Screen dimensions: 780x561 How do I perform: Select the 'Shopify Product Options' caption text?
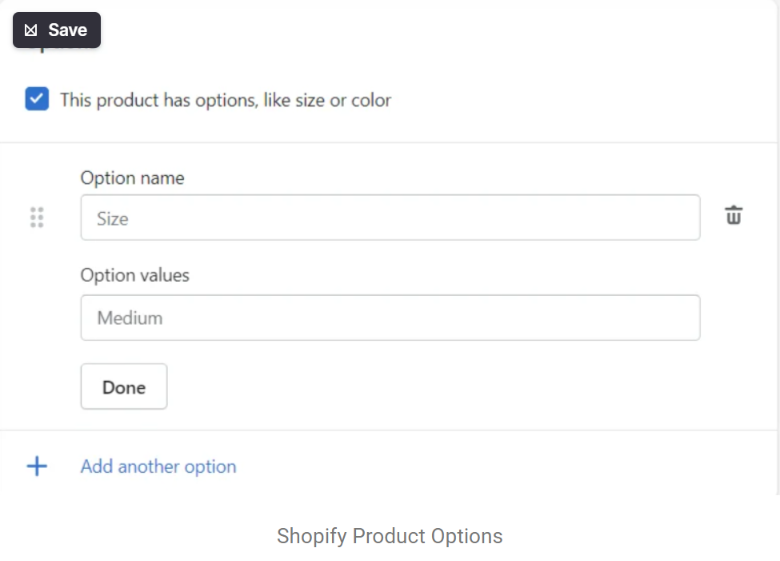(x=390, y=536)
